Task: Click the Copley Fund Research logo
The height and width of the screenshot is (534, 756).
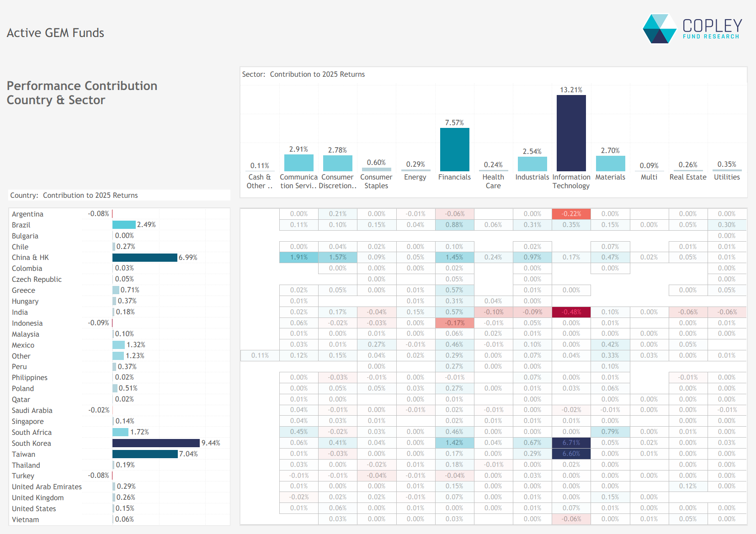Action: 692,29
